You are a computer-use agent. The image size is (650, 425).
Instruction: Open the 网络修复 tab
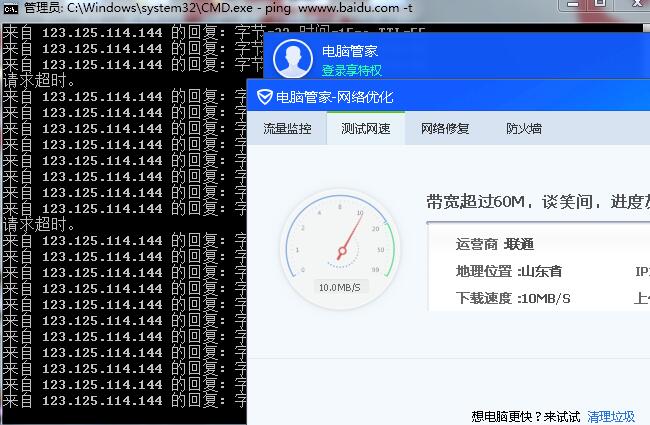pyautogui.click(x=445, y=129)
